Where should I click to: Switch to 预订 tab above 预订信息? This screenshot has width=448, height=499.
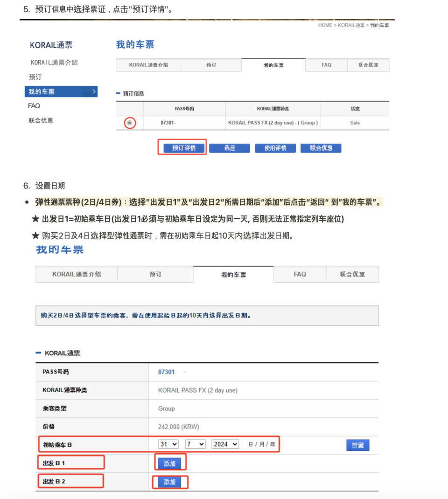(211, 65)
